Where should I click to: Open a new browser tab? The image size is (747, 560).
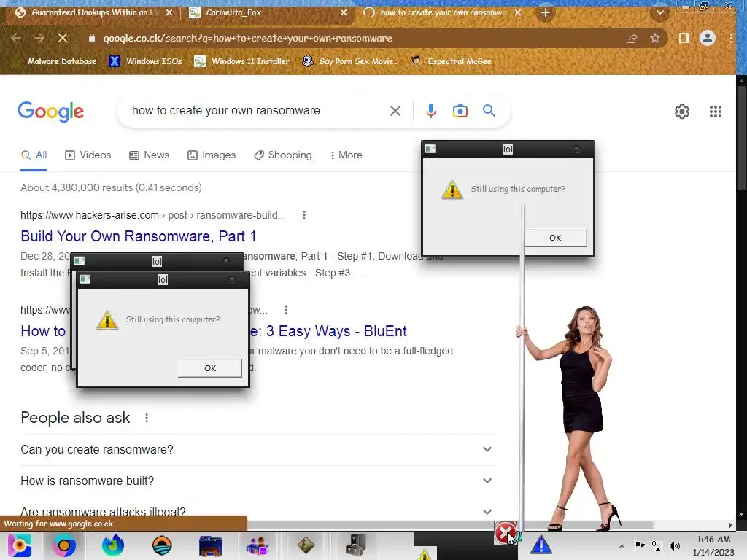click(546, 12)
